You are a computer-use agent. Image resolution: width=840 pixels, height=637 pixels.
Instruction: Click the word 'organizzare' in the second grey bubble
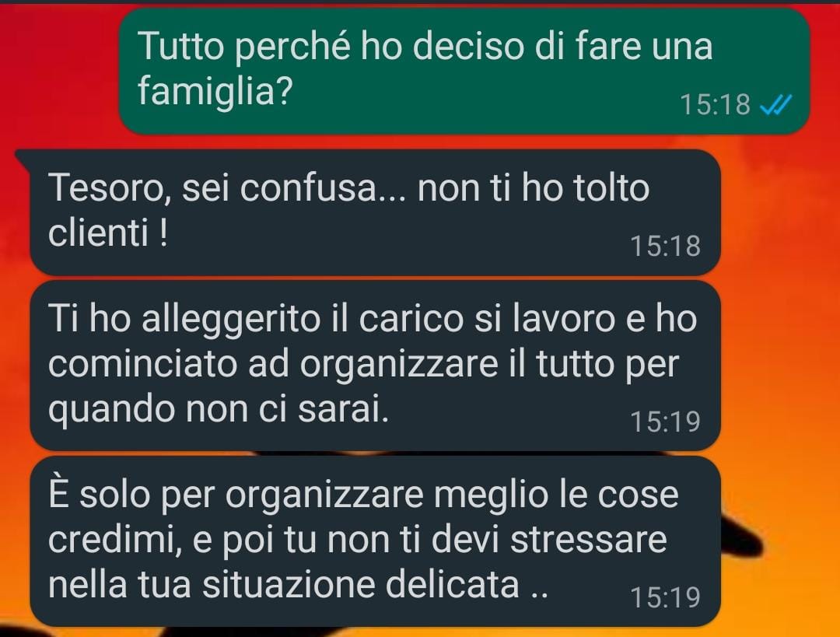(398, 366)
